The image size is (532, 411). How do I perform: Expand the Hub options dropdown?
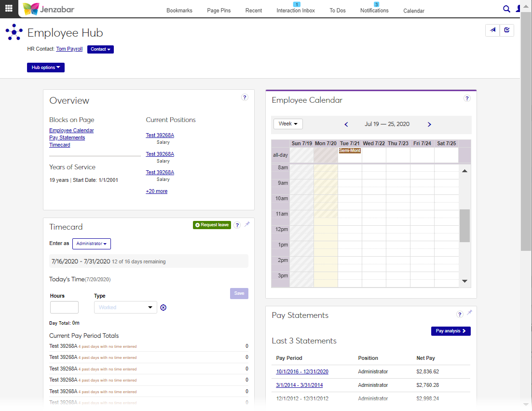point(46,68)
